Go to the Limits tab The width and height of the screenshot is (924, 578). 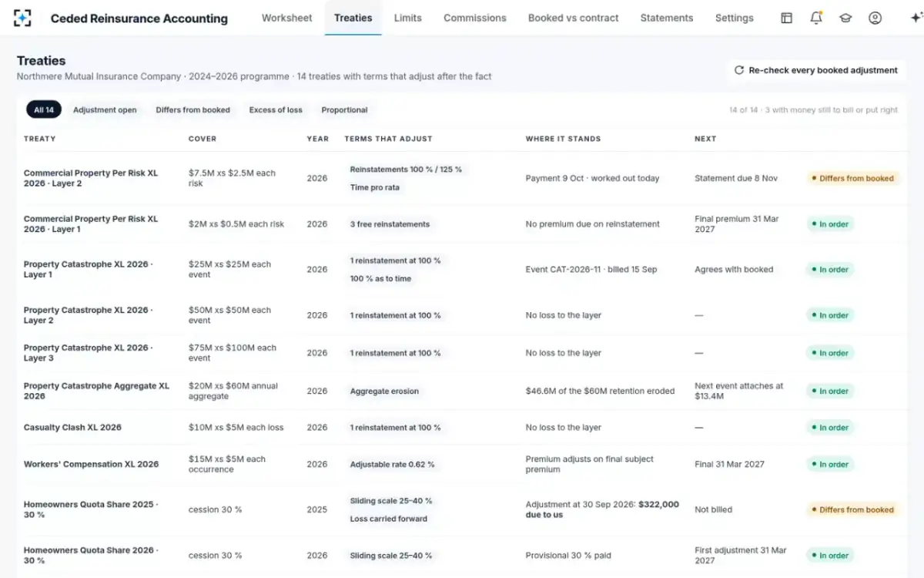(408, 18)
